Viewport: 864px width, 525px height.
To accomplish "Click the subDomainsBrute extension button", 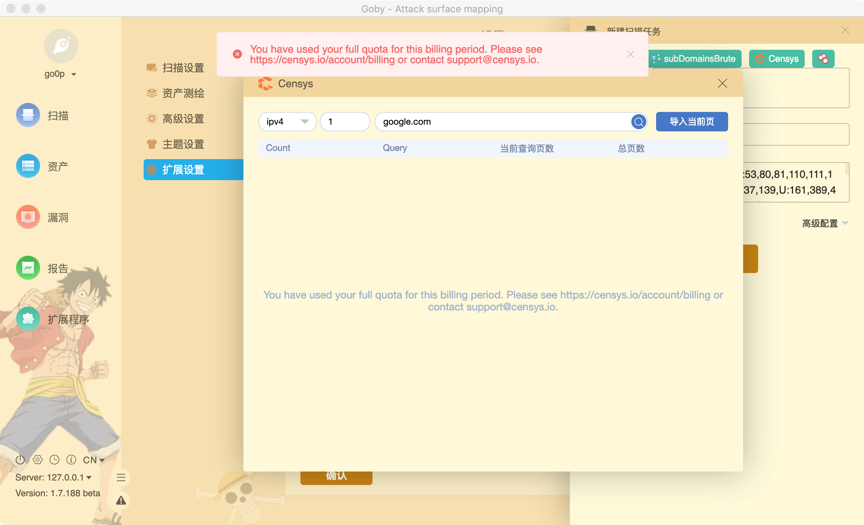I will [694, 59].
